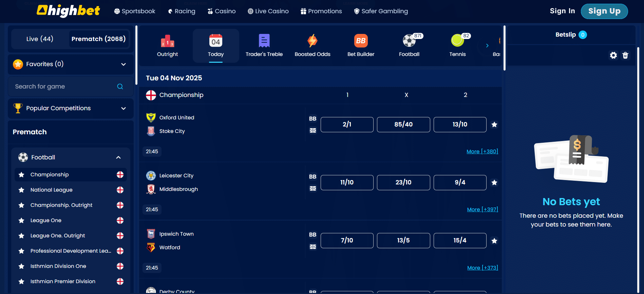Select Professional Development League row

[x=71, y=251]
